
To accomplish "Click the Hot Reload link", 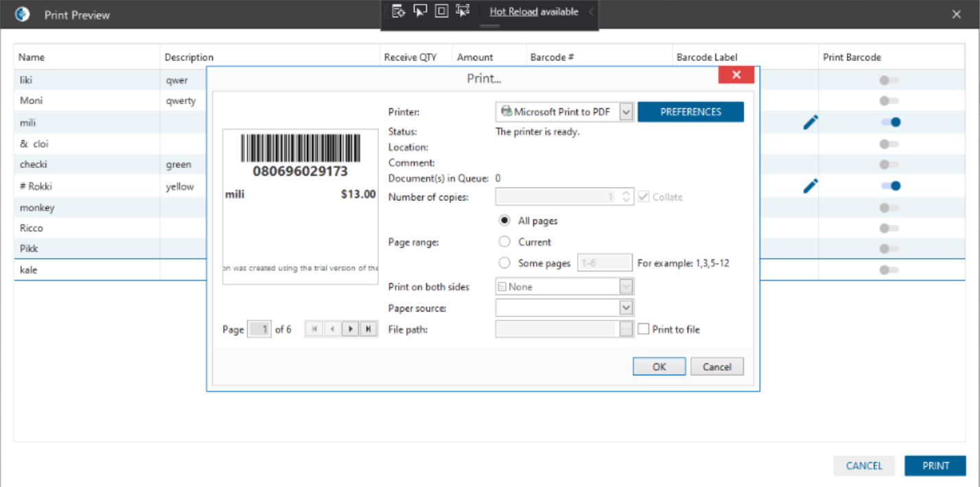I will click(513, 12).
